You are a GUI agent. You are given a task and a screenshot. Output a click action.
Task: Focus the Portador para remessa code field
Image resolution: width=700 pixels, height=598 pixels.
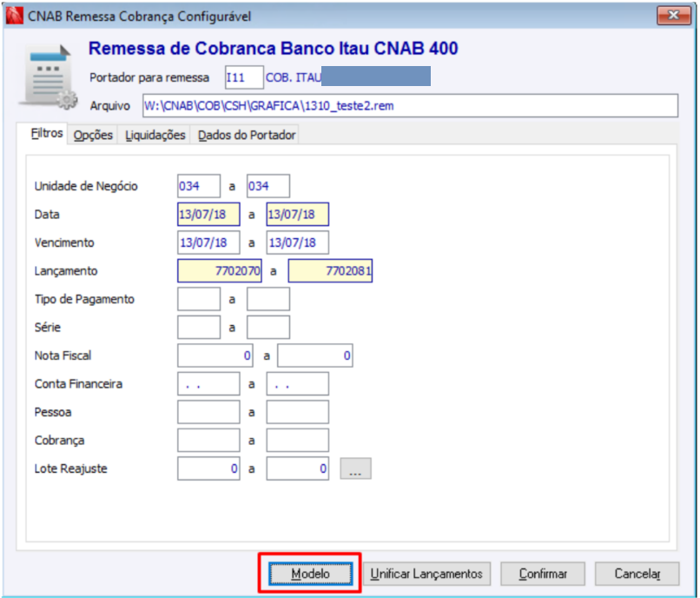click(244, 77)
